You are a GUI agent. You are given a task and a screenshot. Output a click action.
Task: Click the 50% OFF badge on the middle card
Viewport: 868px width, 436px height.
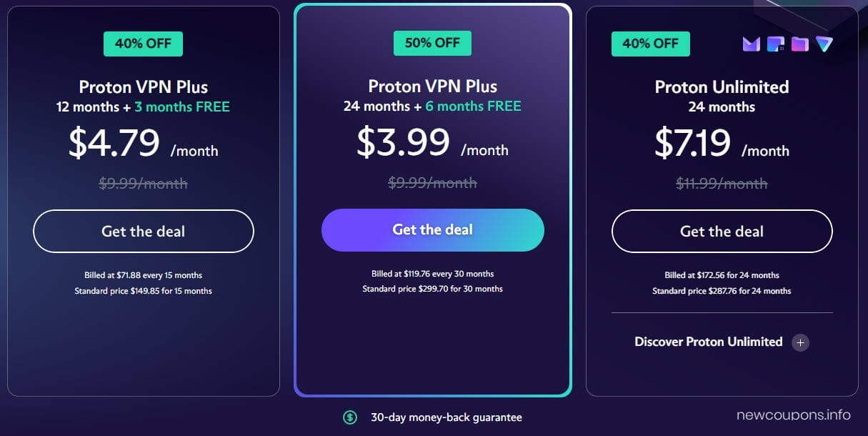432,43
